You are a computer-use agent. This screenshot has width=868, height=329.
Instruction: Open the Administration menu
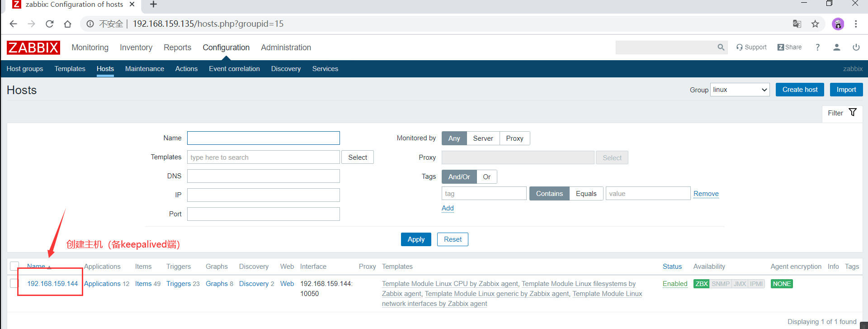point(286,48)
